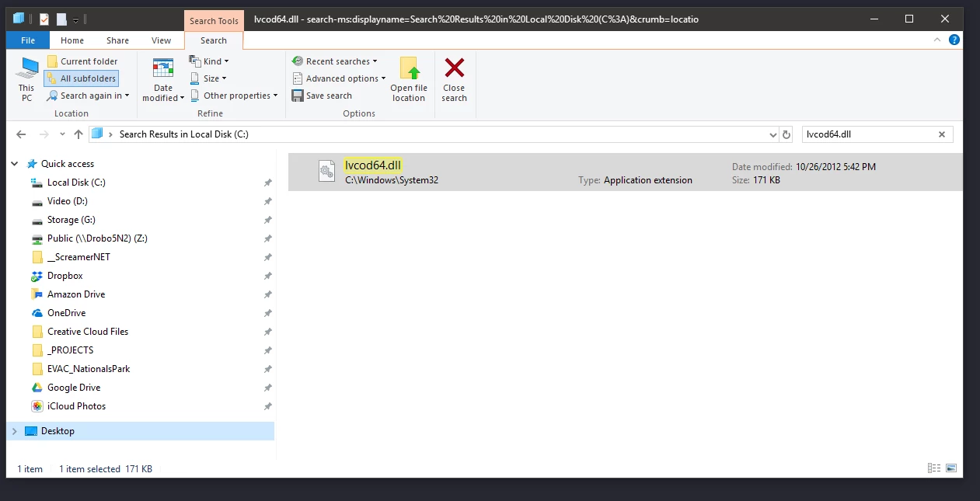This screenshot has height=501, width=980.
Task: Open Video (D:) drive
Action: 68,201
